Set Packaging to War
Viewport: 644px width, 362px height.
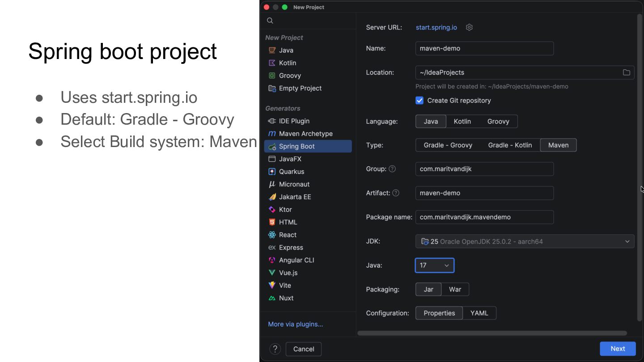point(455,290)
